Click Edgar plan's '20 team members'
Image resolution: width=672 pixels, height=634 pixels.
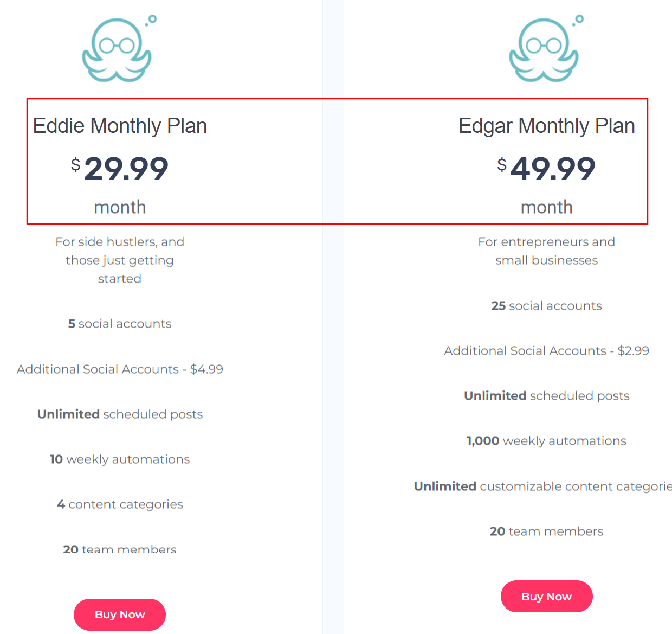[546, 531]
